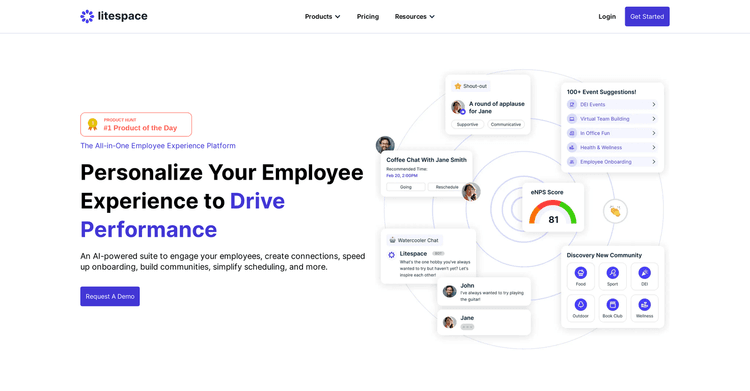Click the 'A round of applause for Jane' text
The width and height of the screenshot is (750, 391).
496,107
